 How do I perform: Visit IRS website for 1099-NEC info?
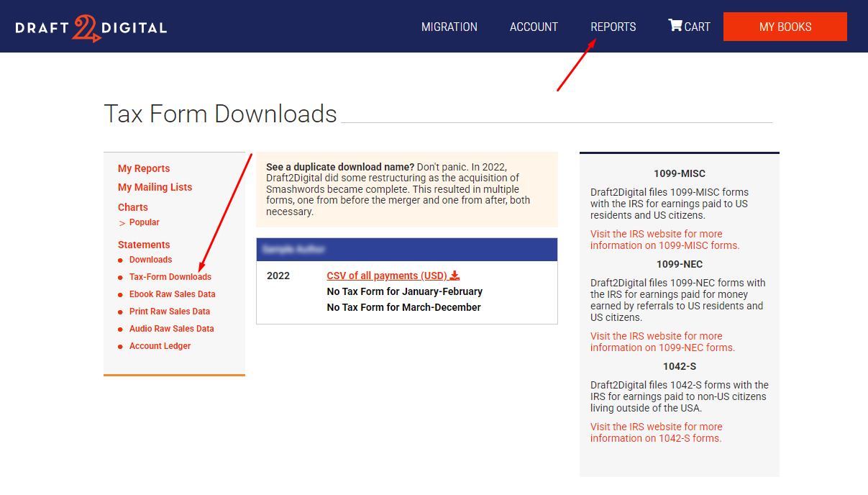pyautogui.click(x=663, y=342)
